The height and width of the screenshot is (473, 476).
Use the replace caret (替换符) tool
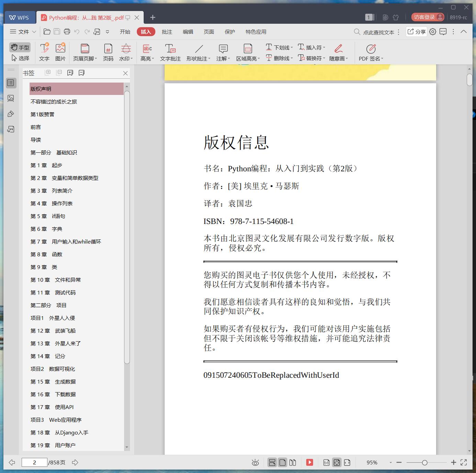click(x=311, y=58)
